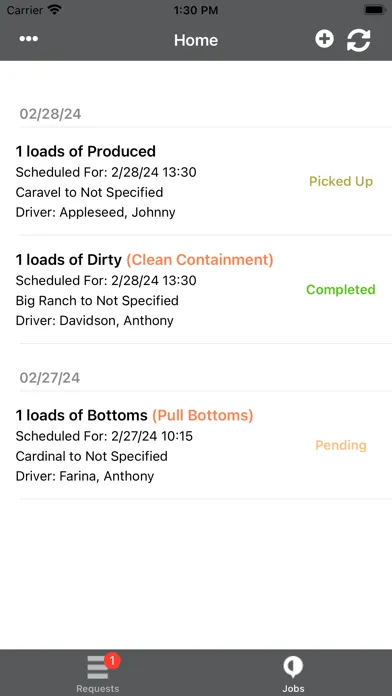392x696 pixels.
Task: Select the Clean Containment tag
Action: tap(200, 260)
